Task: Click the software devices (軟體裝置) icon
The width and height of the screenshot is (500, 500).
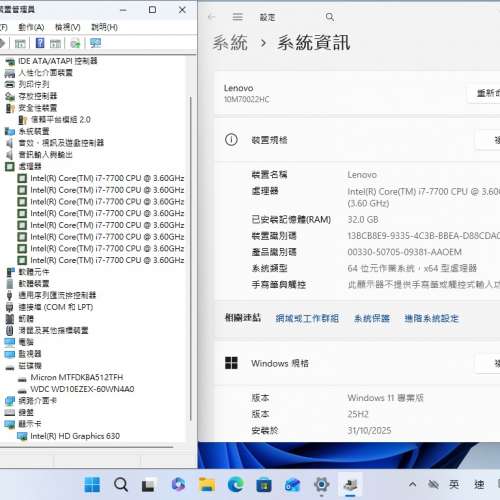Action: click(10, 284)
